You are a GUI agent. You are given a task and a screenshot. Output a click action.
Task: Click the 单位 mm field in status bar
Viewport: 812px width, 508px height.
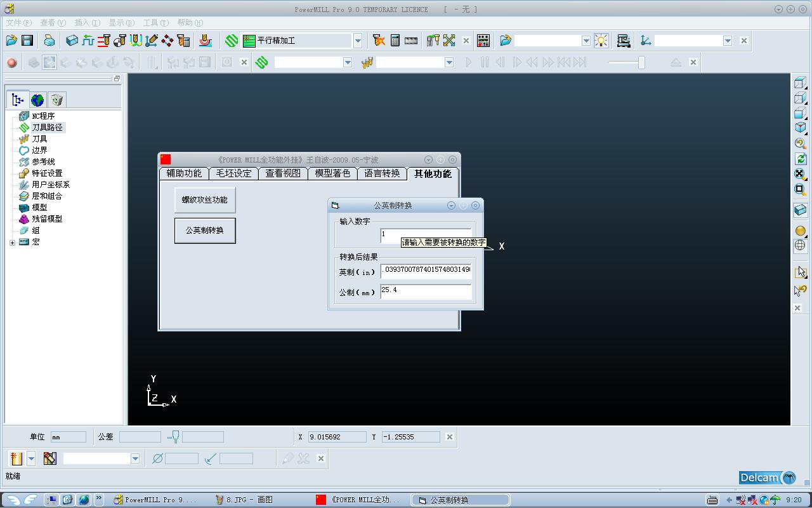pos(68,437)
